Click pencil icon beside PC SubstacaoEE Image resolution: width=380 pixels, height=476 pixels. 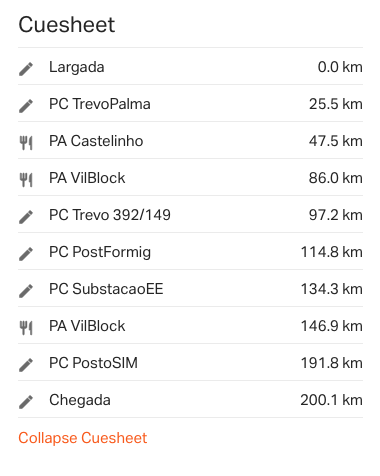tap(26, 291)
